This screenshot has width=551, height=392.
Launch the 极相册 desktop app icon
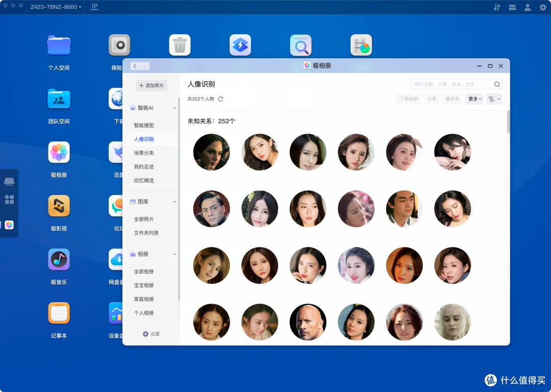(x=59, y=152)
